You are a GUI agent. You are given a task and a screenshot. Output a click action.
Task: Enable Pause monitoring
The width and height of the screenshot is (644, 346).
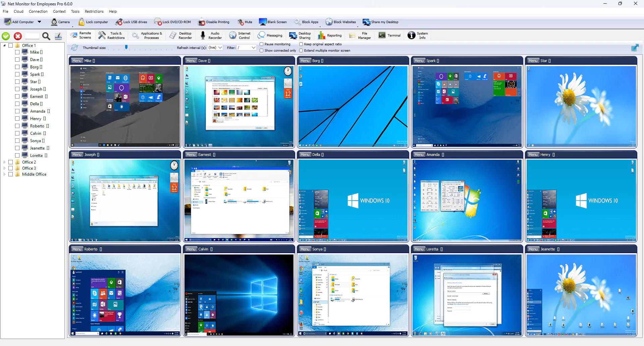[x=261, y=44]
